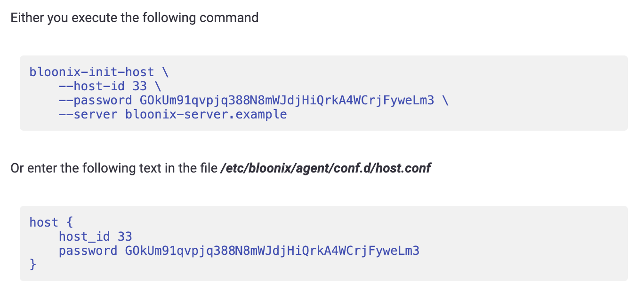Screen dimensions: 644x299
Task: Click the password value in the config block
Action: click(272, 251)
